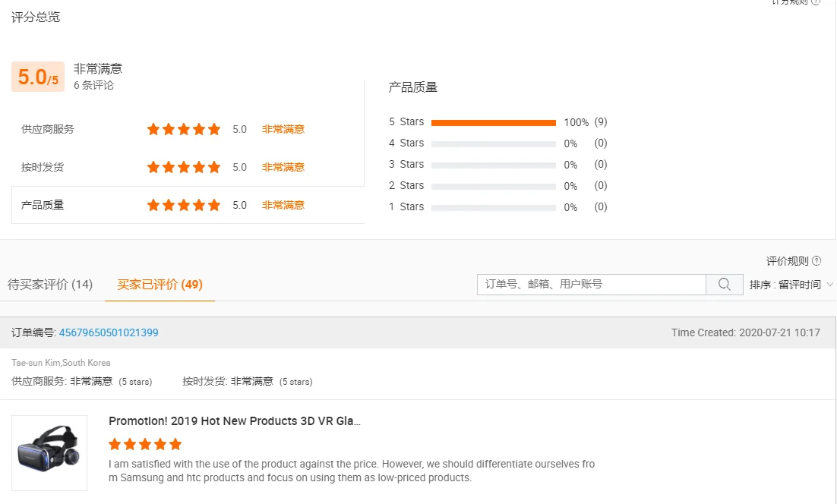Screen dimensions: 837x504
Task: Click the 5.0/5 overall score badge
Action: coord(38,77)
